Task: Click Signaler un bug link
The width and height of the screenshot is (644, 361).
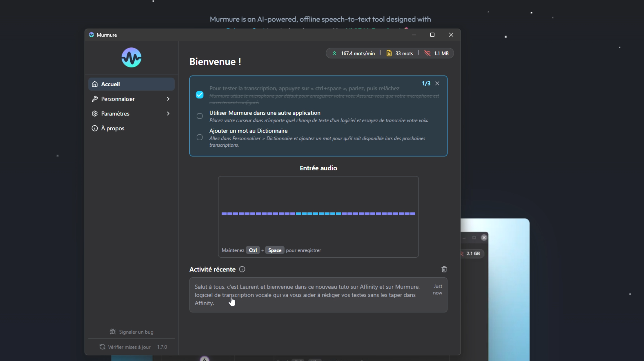Action: [x=136, y=332]
